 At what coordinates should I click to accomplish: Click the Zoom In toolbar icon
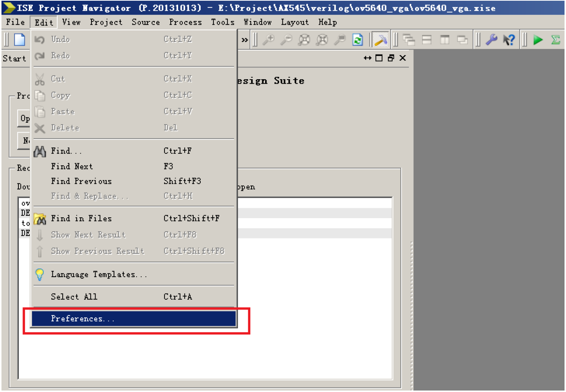point(269,40)
